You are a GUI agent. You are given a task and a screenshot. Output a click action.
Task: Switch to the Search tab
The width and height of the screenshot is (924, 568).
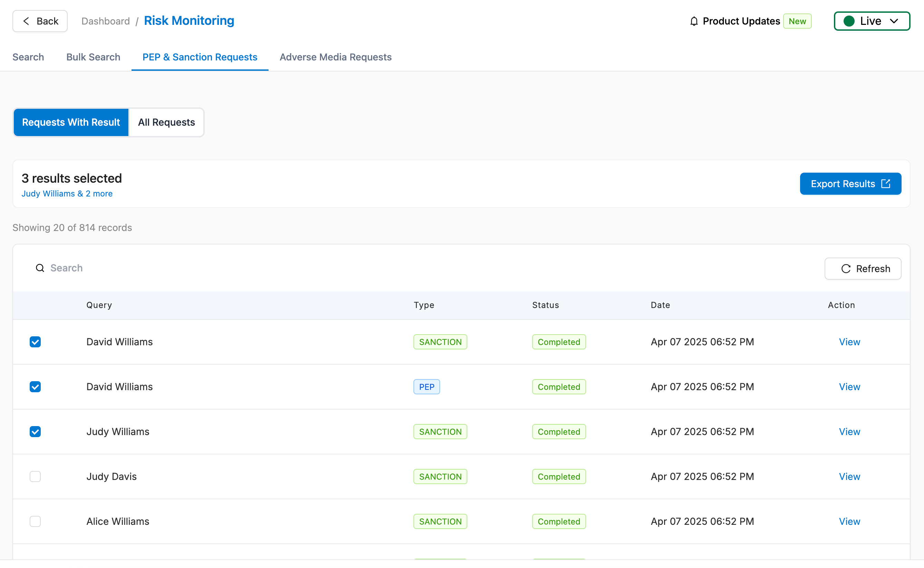tap(28, 57)
